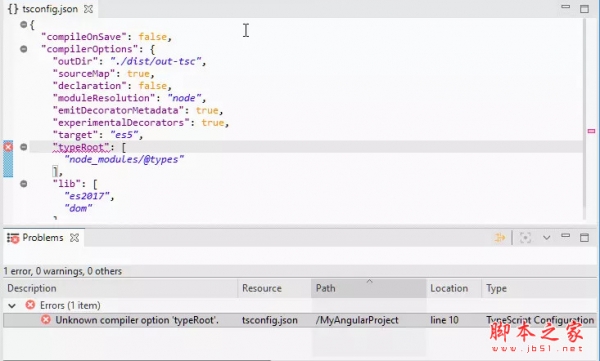Screen dimensions: 600x361
Task: Click the "es5" target value
Action: tap(124, 135)
